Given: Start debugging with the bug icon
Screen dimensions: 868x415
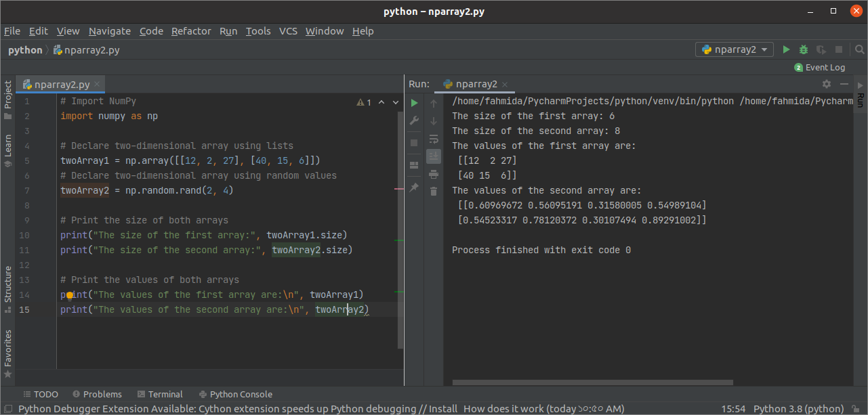Looking at the screenshot, I should [802, 49].
